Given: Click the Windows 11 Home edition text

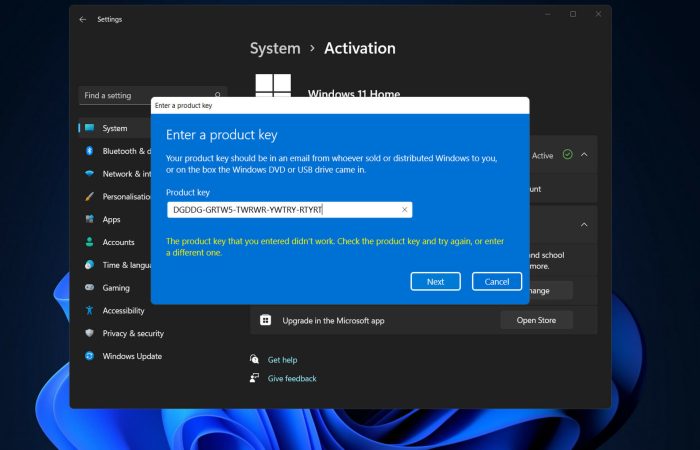Looking at the screenshot, I should (354, 93).
